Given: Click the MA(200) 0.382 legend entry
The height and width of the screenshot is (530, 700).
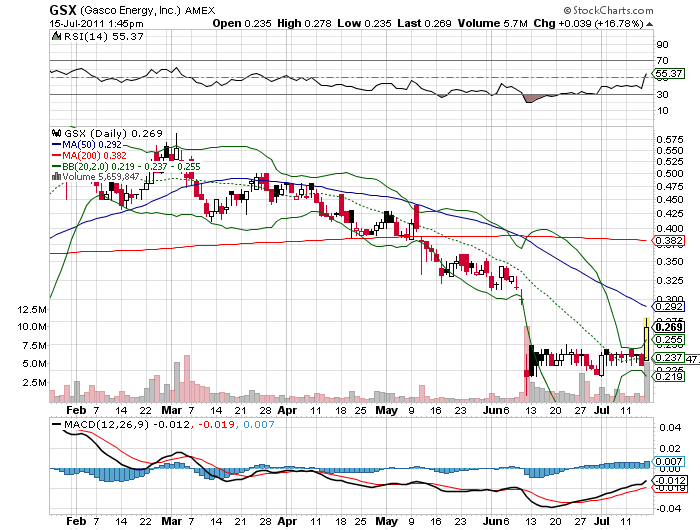Looking at the screenshot, I should point(89,156).
